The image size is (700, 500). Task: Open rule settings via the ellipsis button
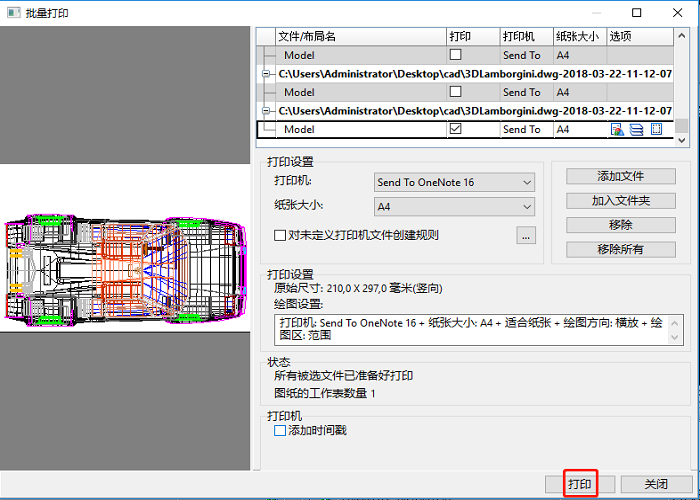coord(526,235)
